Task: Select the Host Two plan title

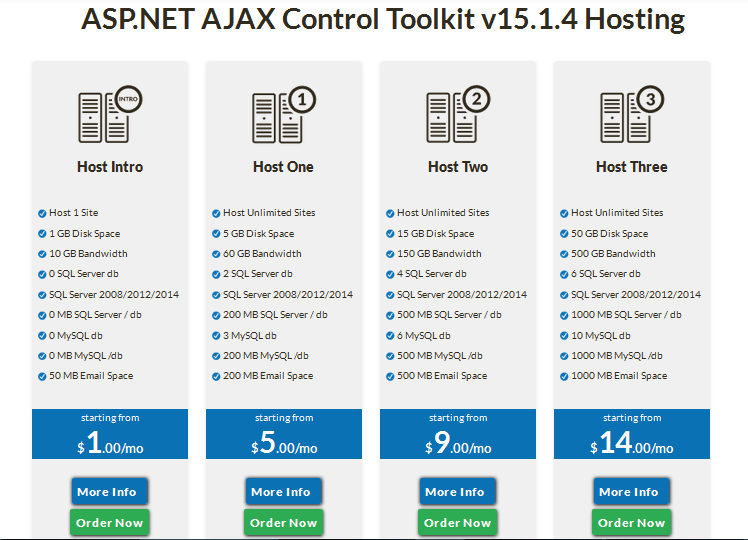Action: pos(458,167)
